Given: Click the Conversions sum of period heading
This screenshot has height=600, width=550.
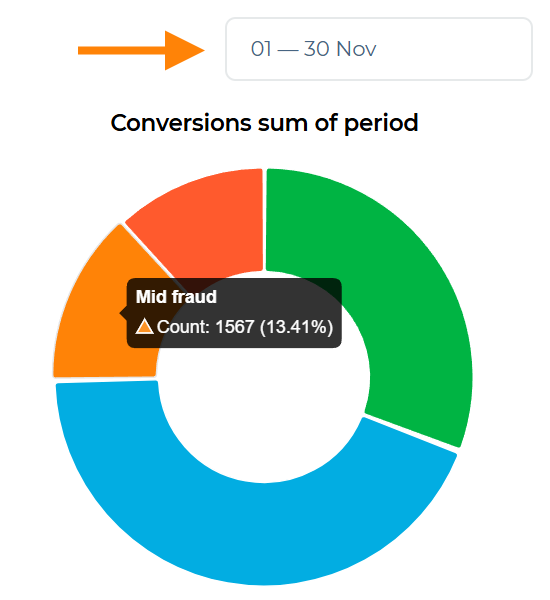Looking at the screenshot, I should point(264,123).
